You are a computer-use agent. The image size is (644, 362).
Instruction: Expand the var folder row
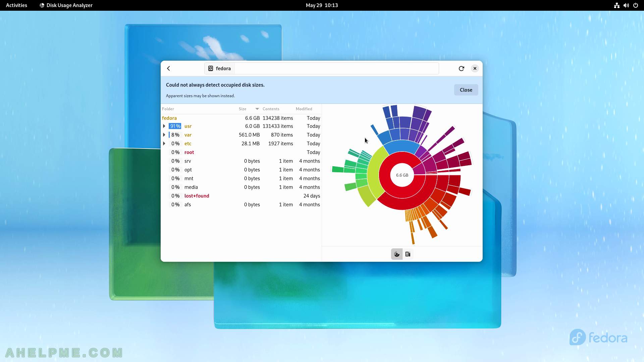164,135
